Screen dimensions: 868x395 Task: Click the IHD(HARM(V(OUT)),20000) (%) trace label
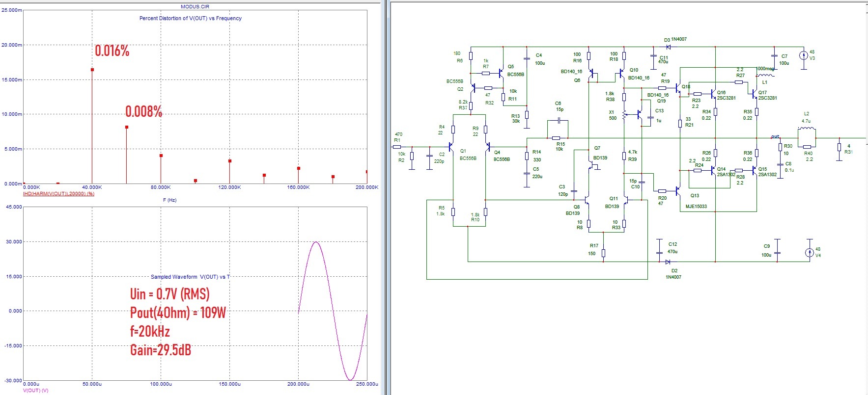tap(58, 194)
